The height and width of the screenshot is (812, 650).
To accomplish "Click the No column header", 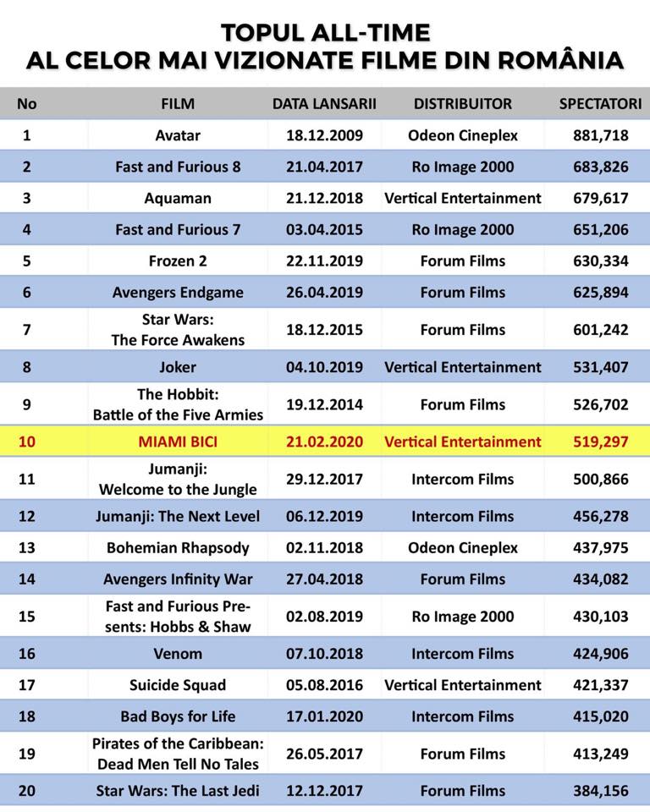I will pyautogui.click(x=26, y=103).
